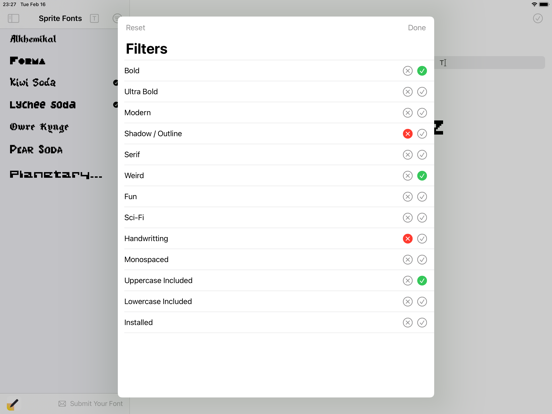
Task: Include Shadow / Outline fonts via the checkmark
Action: [422, 134]
